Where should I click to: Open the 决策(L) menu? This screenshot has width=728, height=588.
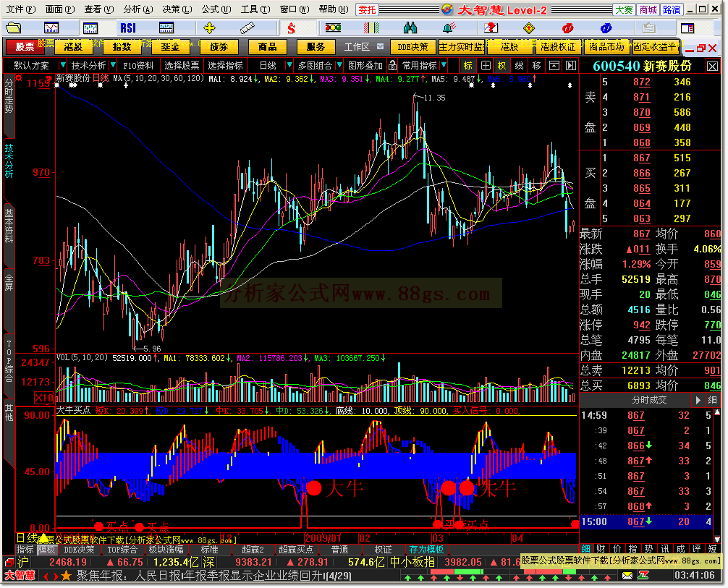[177, 9]
